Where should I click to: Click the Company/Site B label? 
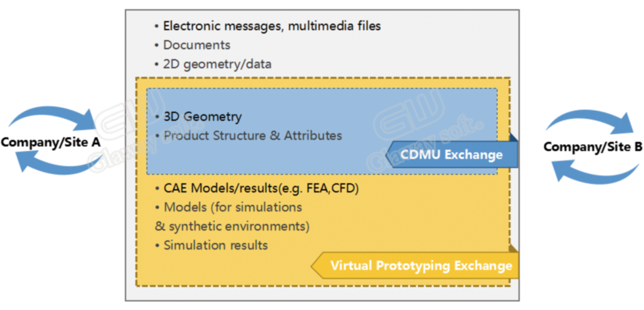(x=593, y=146)
